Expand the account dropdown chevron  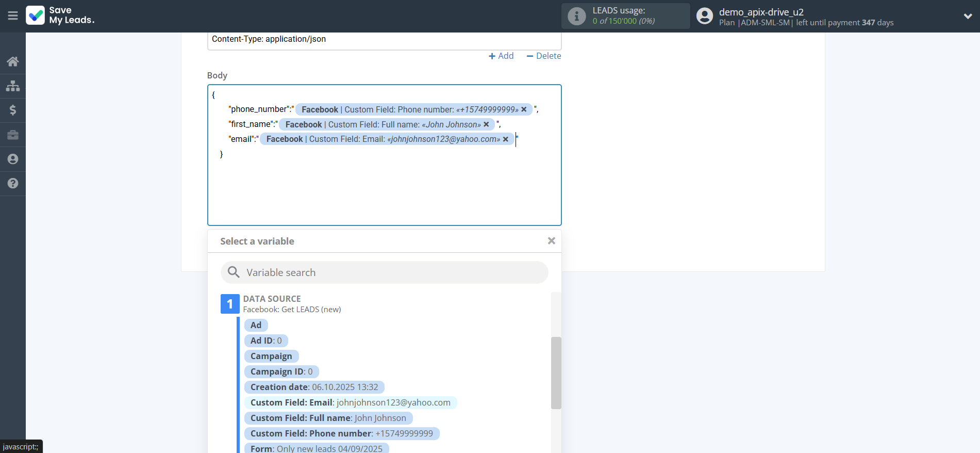click(968, 16)
